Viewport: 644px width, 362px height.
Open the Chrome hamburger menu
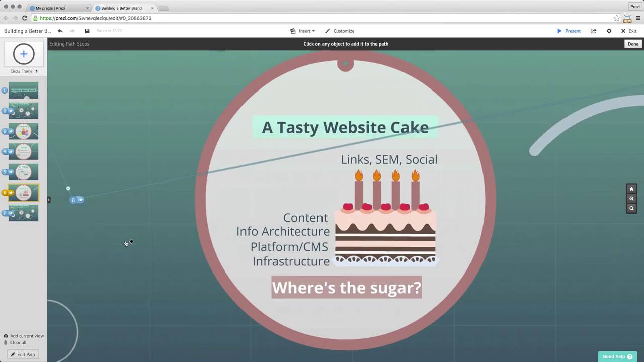638,18
